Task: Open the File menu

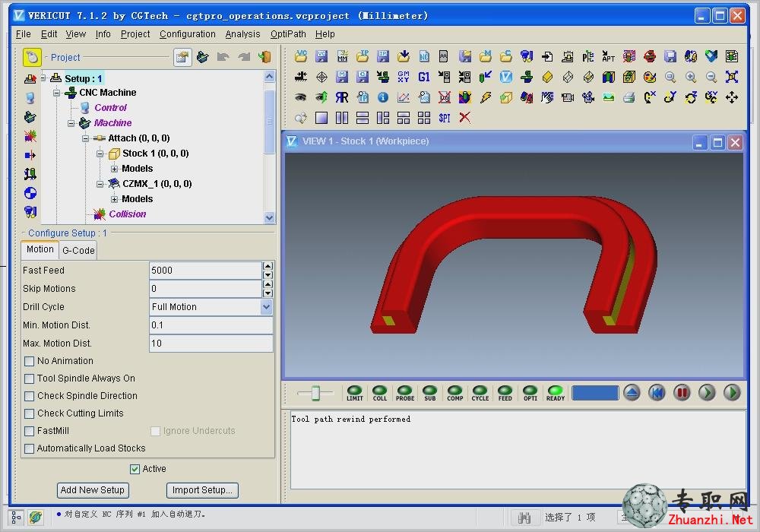Action: (24, 34)
